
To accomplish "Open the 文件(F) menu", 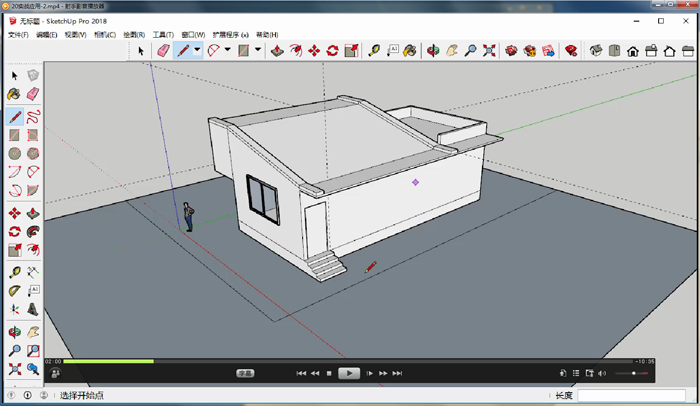I will coord(18,35).
